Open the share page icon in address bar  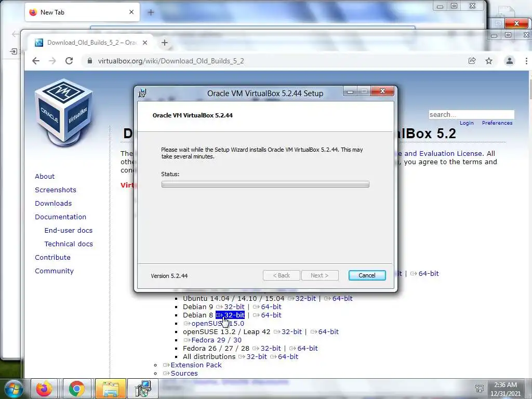click(x=472, y=61)
